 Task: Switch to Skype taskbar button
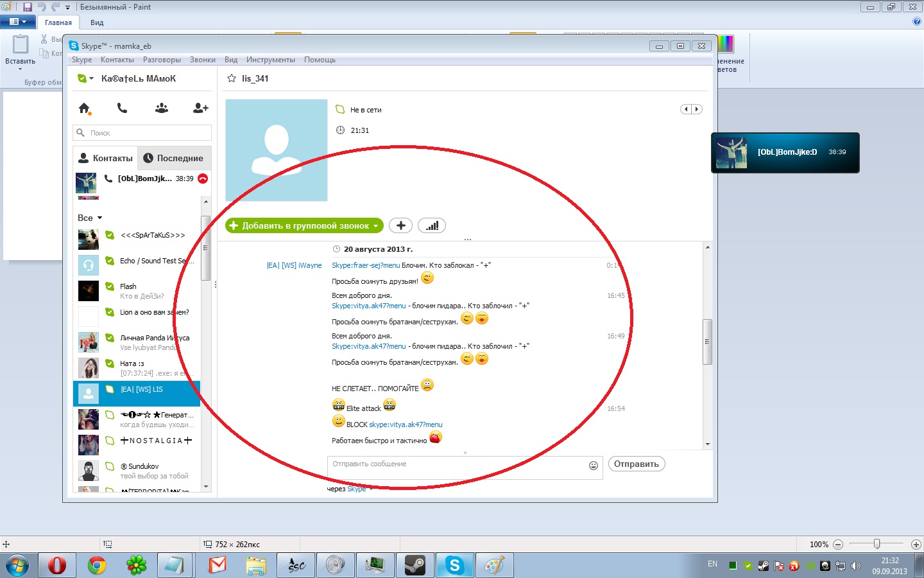pos(455,565)
